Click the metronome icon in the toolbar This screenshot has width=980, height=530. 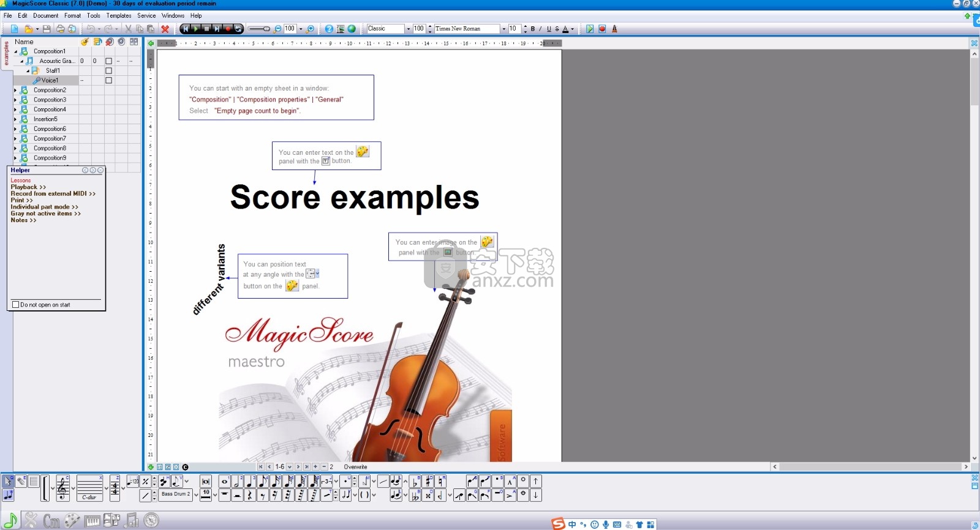click(x=614, y=29)
